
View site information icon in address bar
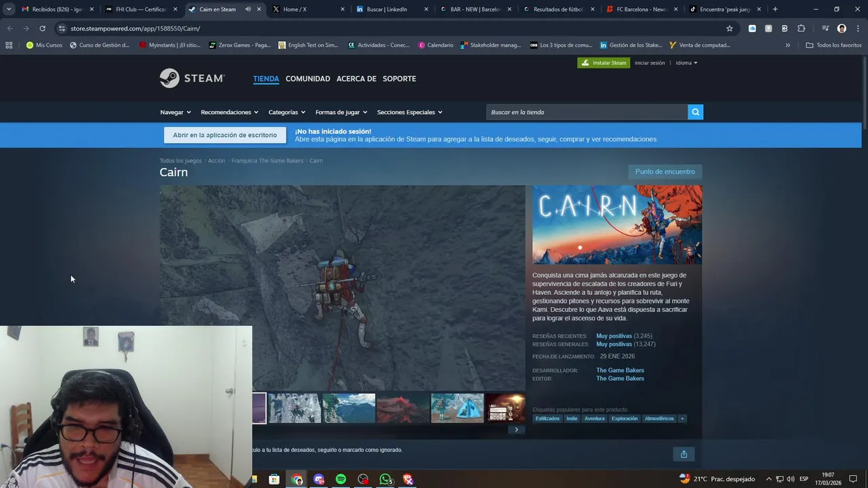pyautogui.click(x=62, y=28)
